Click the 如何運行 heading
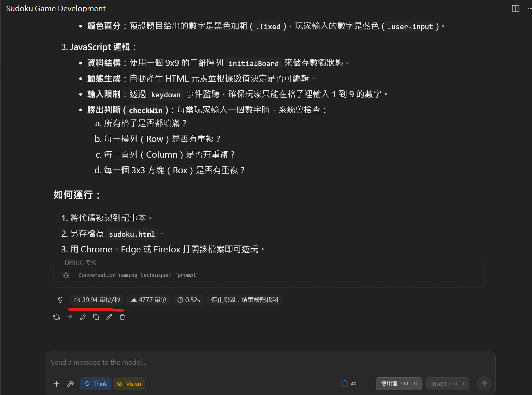 [x=77, y=195]
